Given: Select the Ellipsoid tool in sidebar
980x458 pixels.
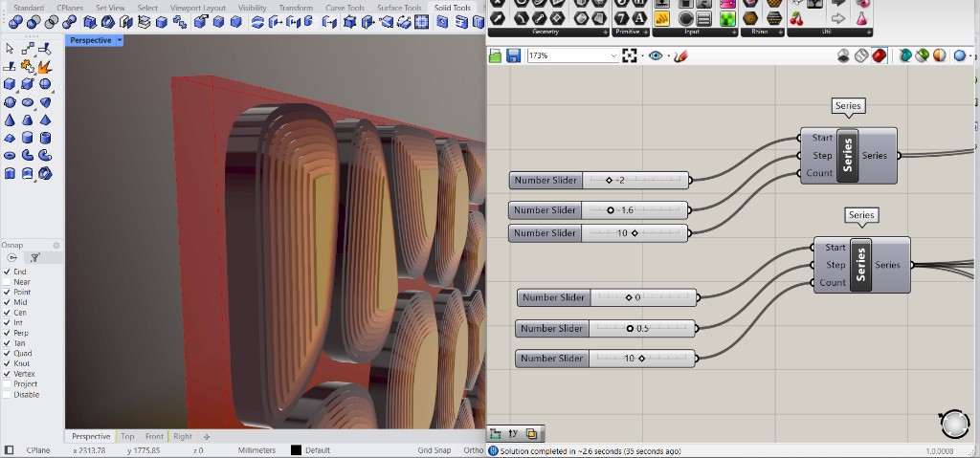Looking at the screenshot, I should tap(28, 102).
